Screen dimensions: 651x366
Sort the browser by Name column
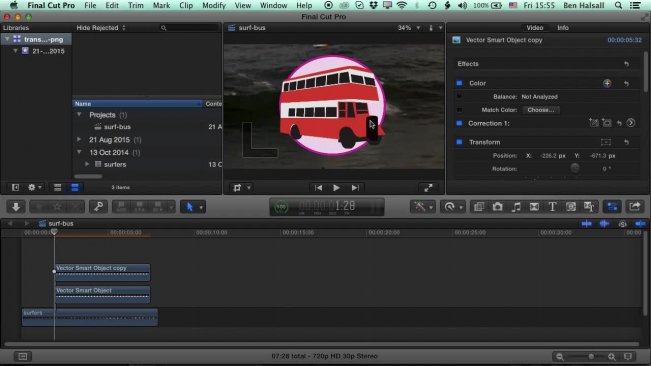coord(137,103)
